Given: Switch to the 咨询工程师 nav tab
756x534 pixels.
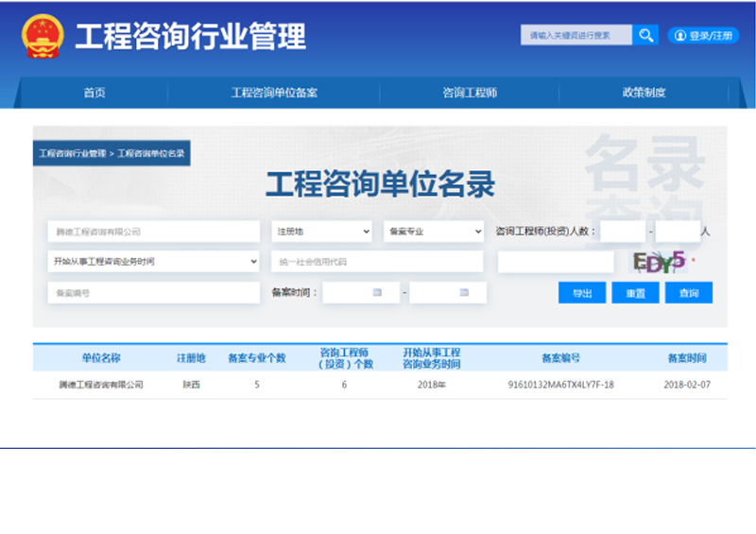Looking at the screenshot, I should tap(470, 93).
